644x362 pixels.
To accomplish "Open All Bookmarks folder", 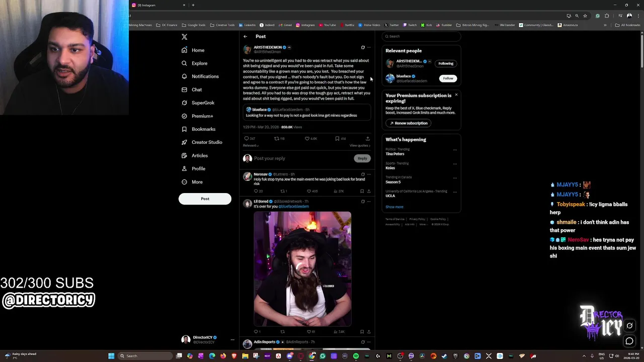I will click(x=627, y=25).
